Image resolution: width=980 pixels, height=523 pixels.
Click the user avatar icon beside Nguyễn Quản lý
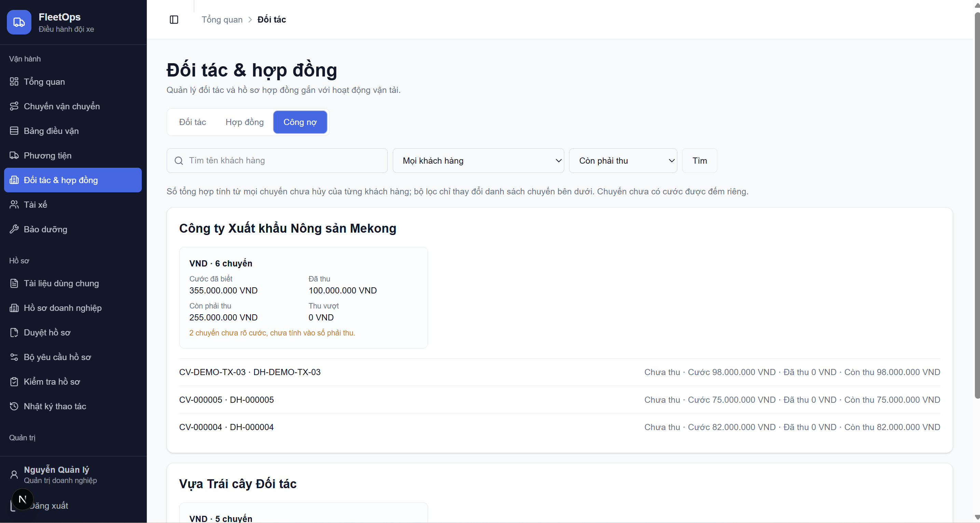pos(14,475)
